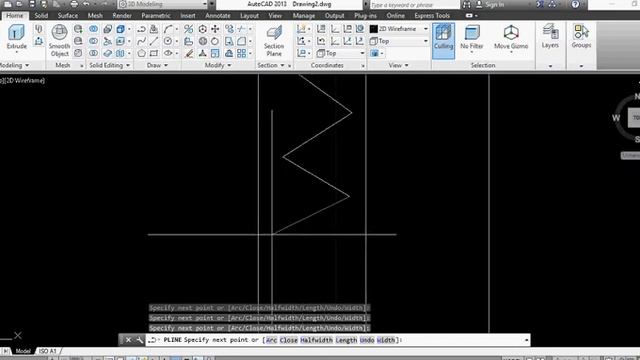
Task: Click the Trim tool in Modify panel
Action: point(242,29)
